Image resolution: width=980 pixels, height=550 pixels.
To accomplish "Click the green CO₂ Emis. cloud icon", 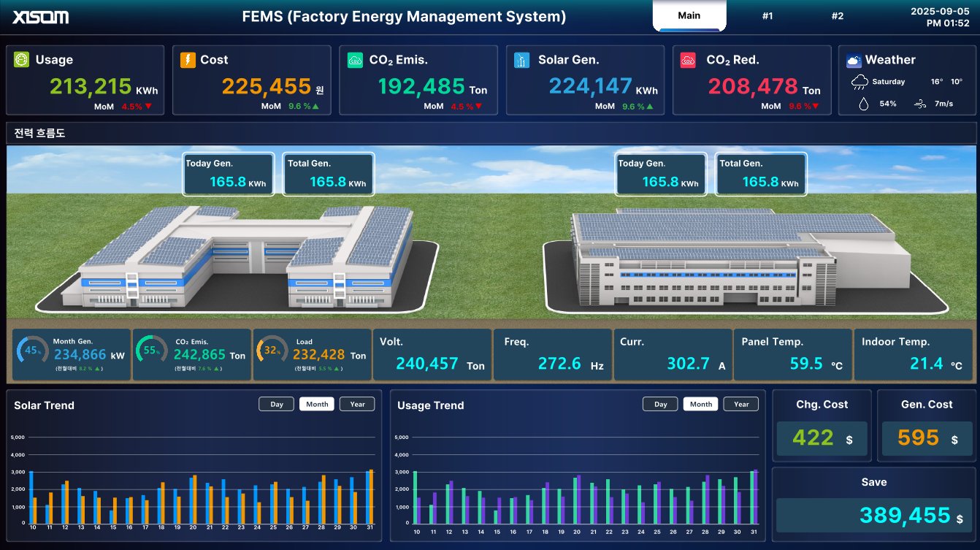I will coord(355,60).
